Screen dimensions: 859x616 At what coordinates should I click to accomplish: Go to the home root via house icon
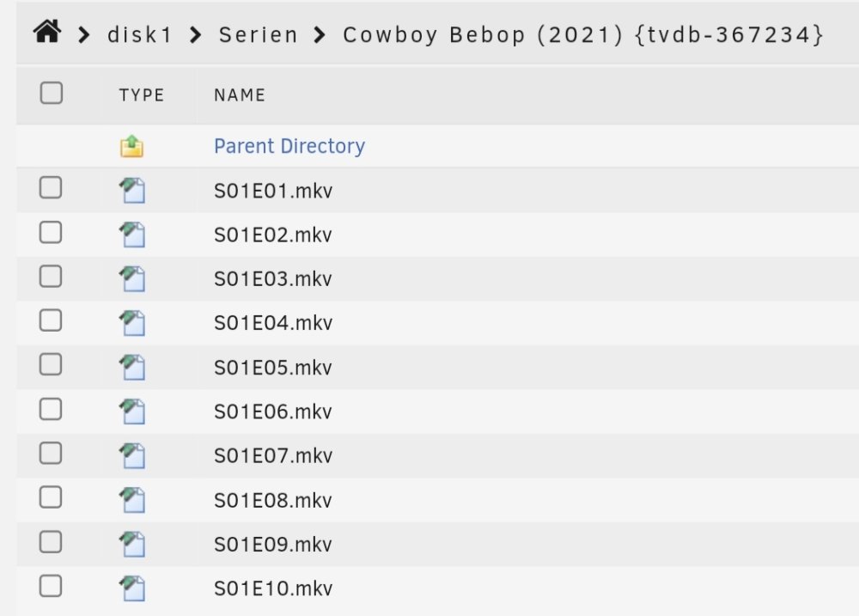[x=47, y=31]
